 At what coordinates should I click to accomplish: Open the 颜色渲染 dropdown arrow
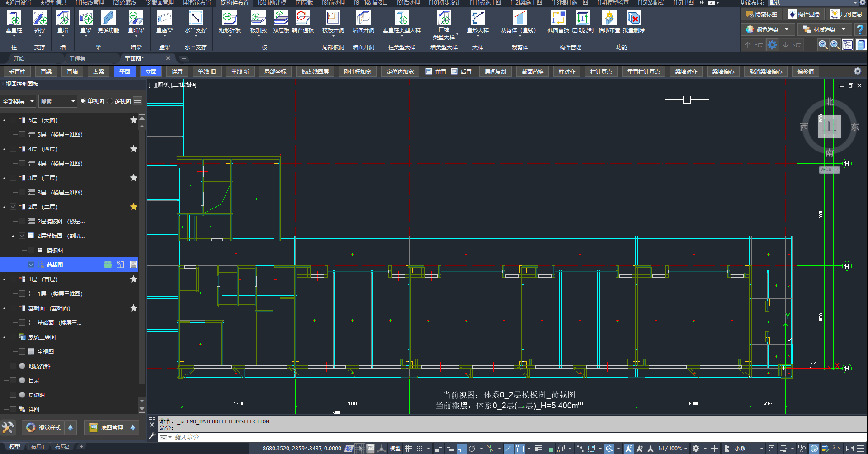click(787, 29)
